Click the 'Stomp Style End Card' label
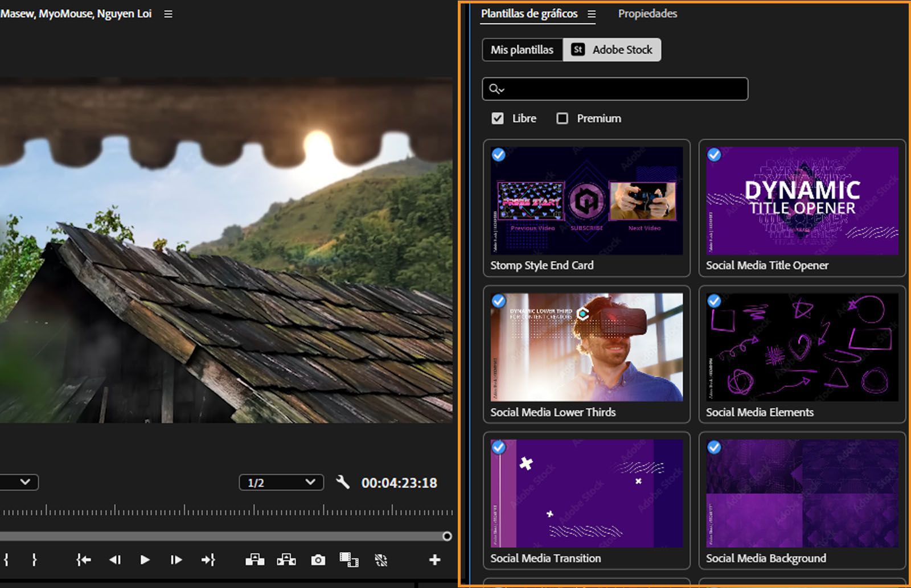This screenshot has height=588, width=911. point(542,265)
